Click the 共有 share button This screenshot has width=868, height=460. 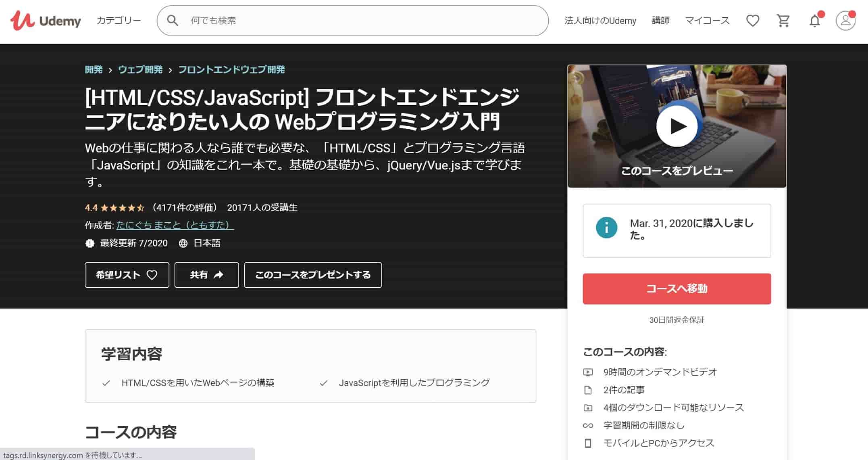(206, 275)
